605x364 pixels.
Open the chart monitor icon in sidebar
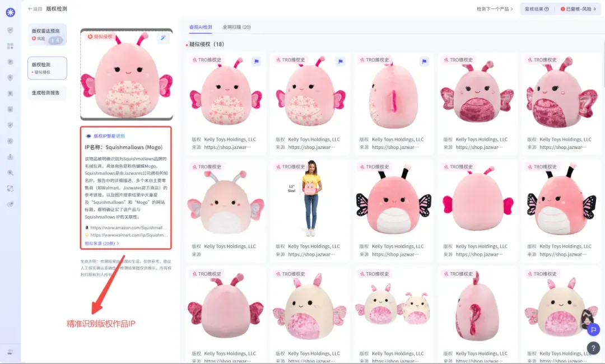point(11,30)
